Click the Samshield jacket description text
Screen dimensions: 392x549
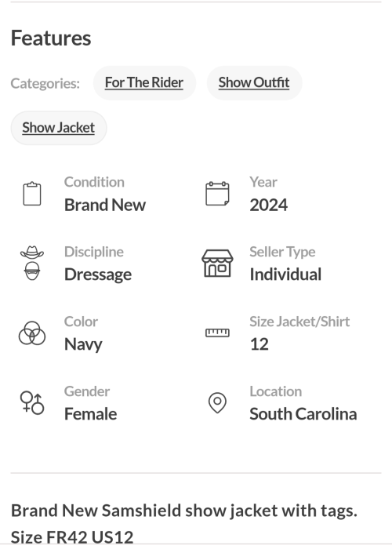(184, 524)
